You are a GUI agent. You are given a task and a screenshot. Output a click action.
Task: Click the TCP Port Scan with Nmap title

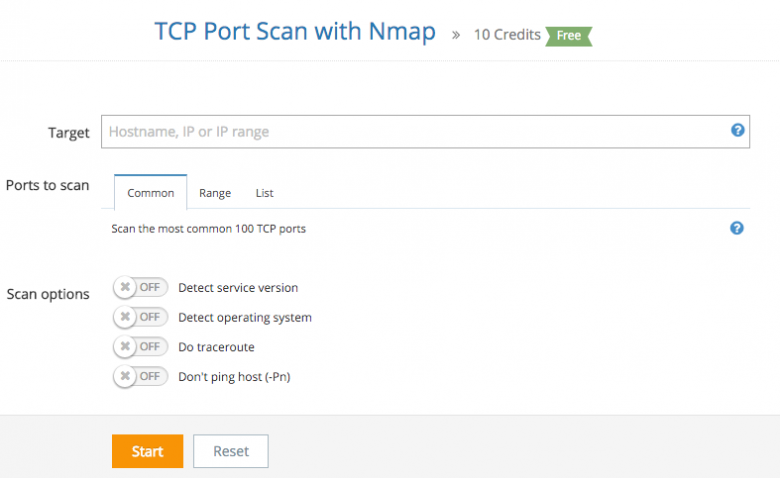(x=295, y=32)
